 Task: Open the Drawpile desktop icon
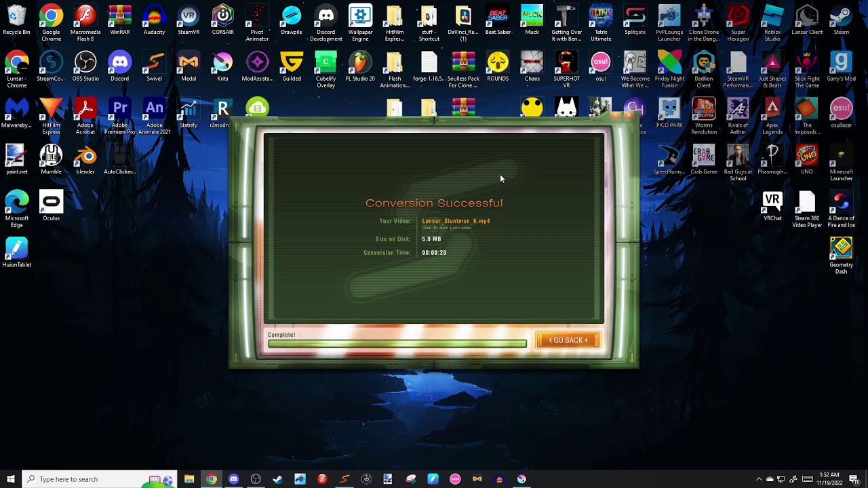[292, 20]
